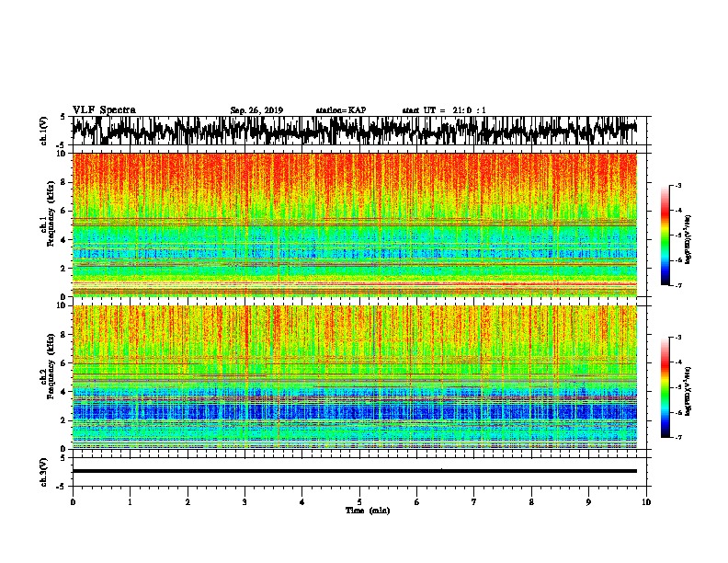
Task: Click the '2' frequency tick on ch.2 spectrogram
Action: click(64, 420)
